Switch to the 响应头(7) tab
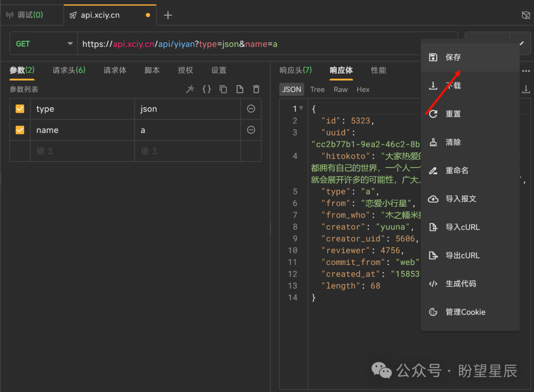This screenshot has height=392, width=534. [296, 70]
